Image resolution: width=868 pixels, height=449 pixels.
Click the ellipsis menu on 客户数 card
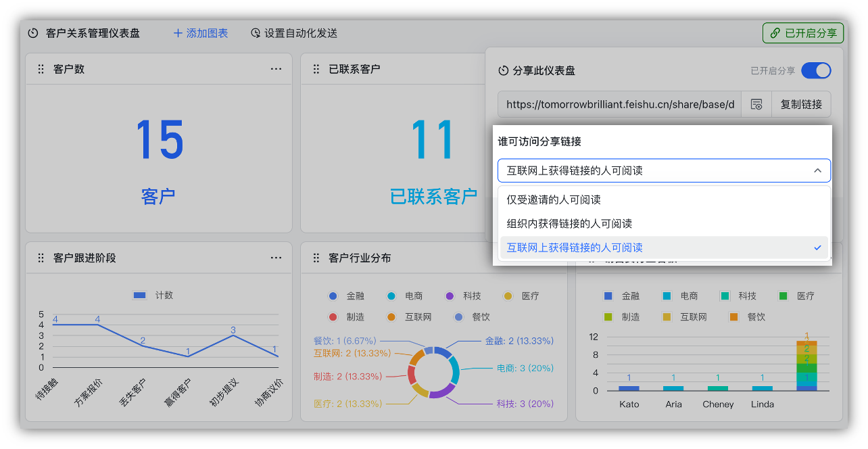(276, 68)
